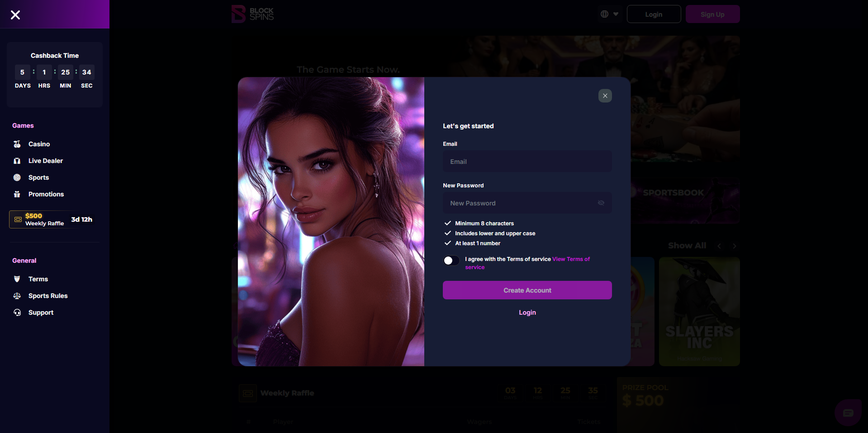Toggle the Terms of service agreement switch
The image size is (868, 433).
tap(451, 260)
